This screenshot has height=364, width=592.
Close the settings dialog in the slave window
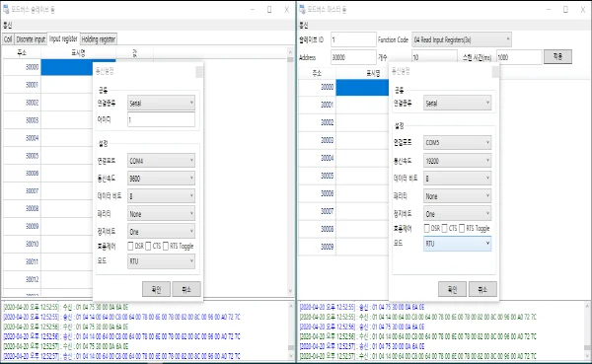pyautogui.click(x=199, y=72)
